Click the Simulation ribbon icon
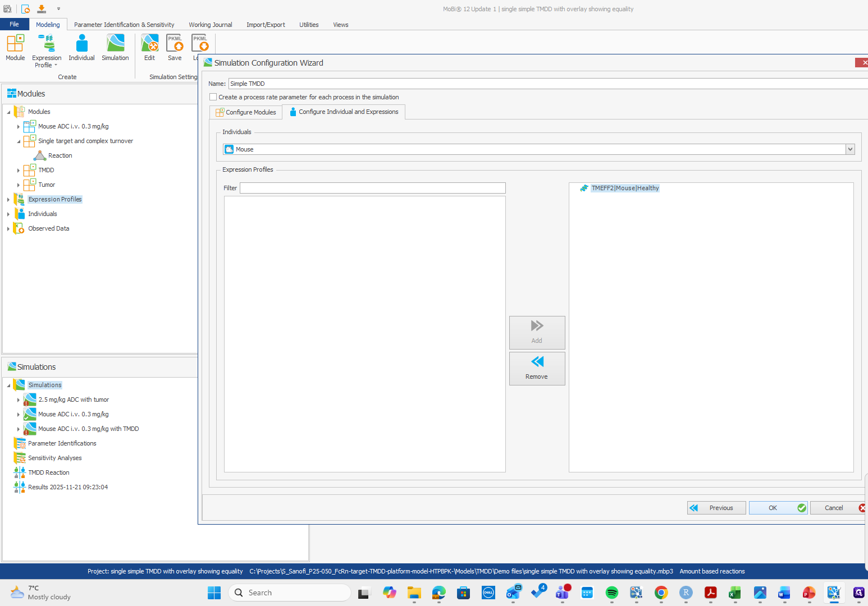Viewport: 868px width, 606px height. (x=115, y=44)
